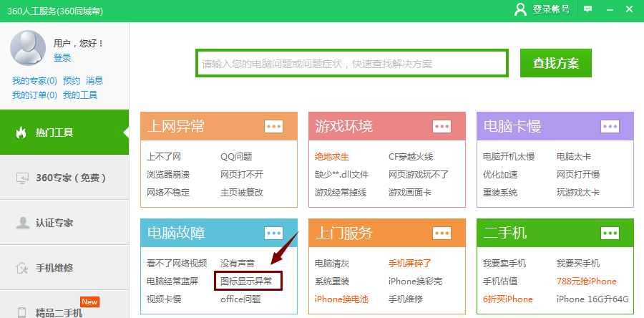Screen dimensions: 644x318
Task: Expand more options in 上网异常 card
Action: [x=273, y=127]
